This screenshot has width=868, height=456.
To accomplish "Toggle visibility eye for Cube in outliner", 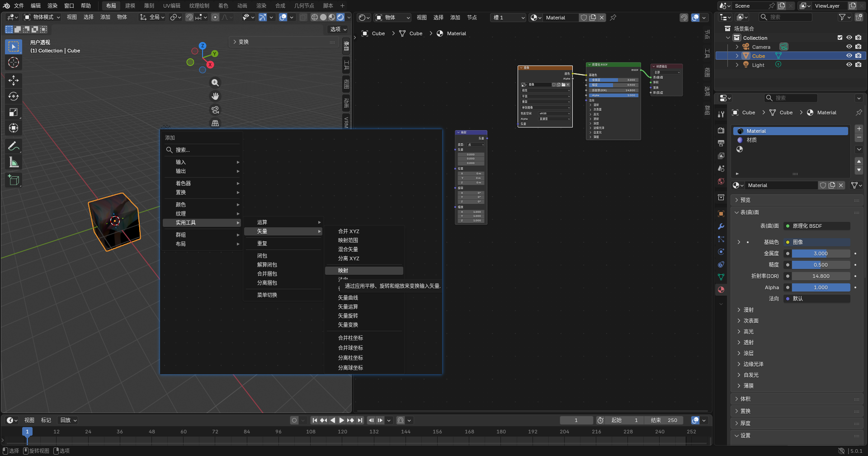I will click(849, 56).
